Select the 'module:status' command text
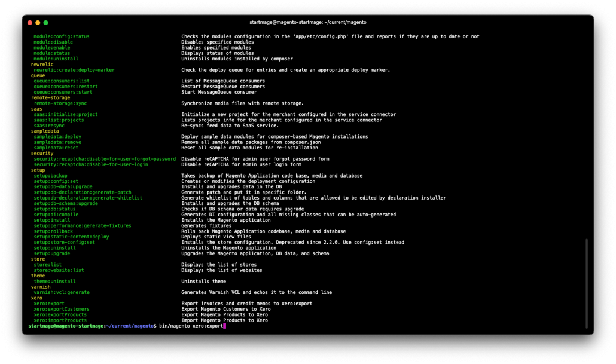The height and width of the screenshot is (364, 616). coord(52,53)
